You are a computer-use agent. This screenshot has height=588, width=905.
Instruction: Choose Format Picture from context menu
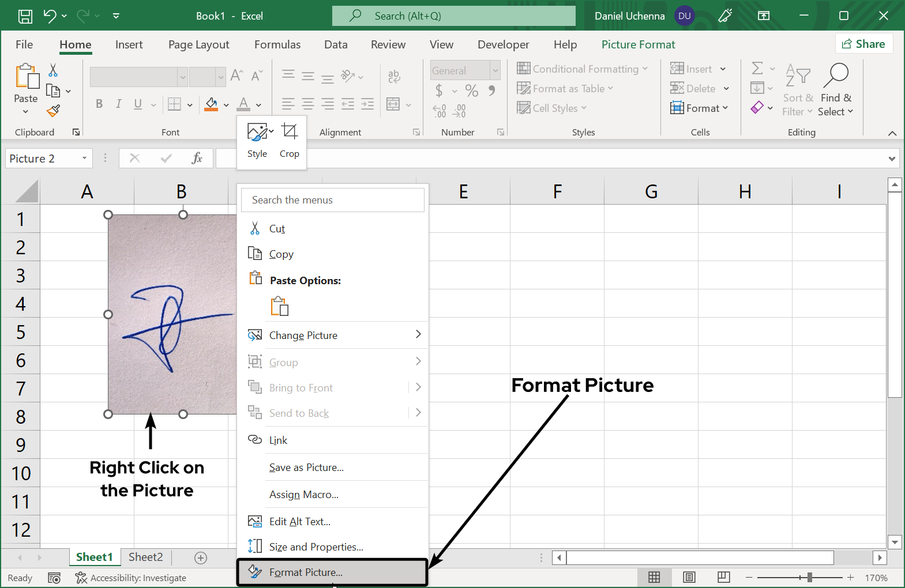click(x=306, y=572)
